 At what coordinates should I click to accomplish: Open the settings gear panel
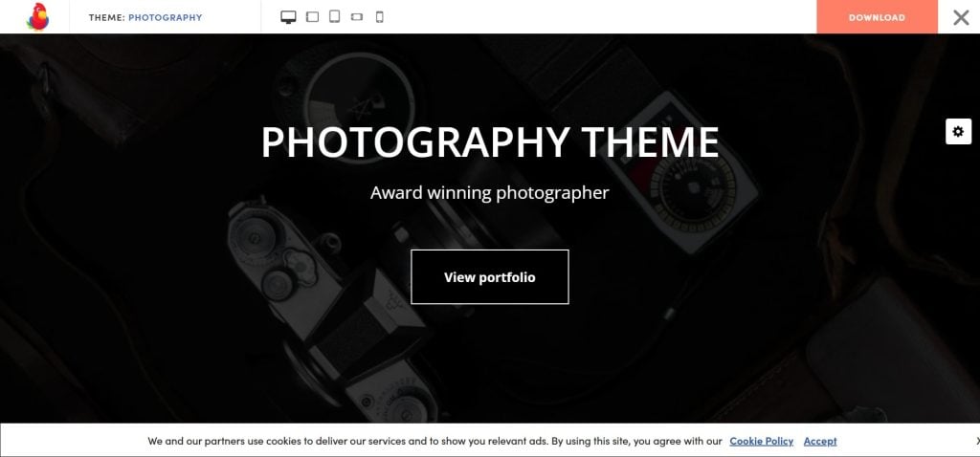coord(958,132)
